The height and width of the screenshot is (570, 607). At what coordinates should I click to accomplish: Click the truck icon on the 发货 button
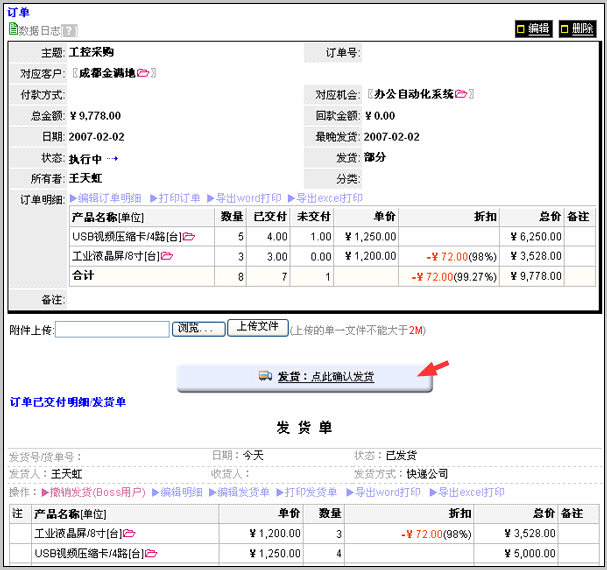[x=265, y=376]
